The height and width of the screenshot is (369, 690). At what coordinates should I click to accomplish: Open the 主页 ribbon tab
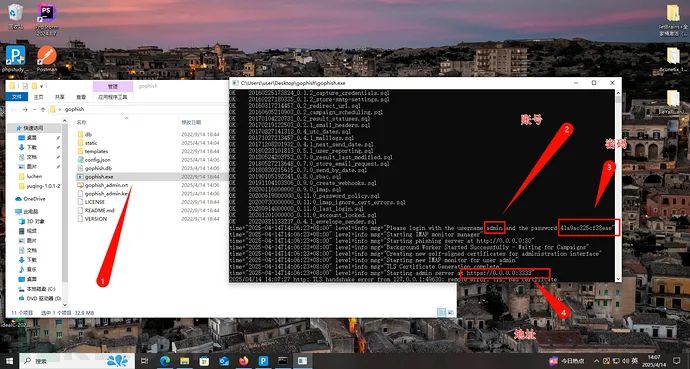coord(39,97)
